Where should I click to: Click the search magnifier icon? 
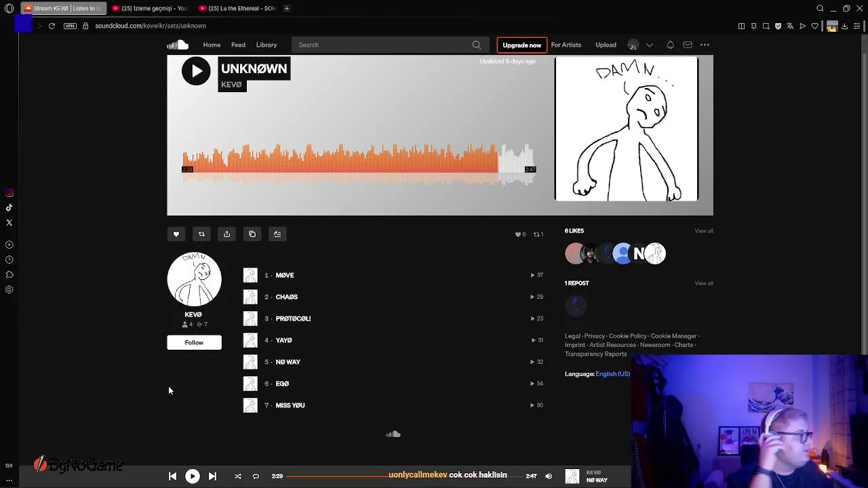pos(477,45)
